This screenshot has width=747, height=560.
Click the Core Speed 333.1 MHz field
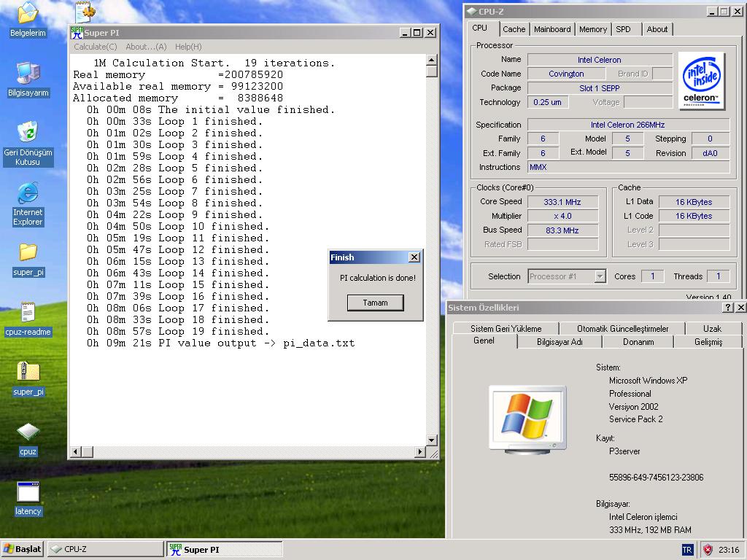[x=562, y=202]
